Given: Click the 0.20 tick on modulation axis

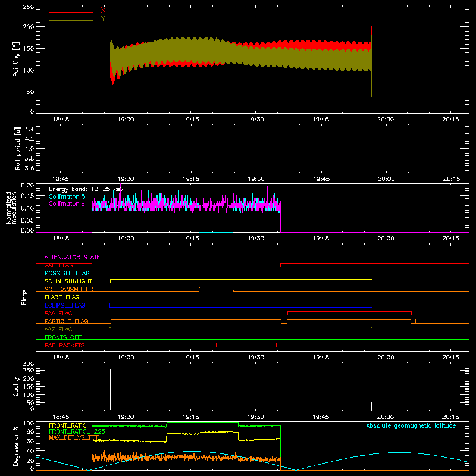Looking at the screenshot, I should (27, 185).
